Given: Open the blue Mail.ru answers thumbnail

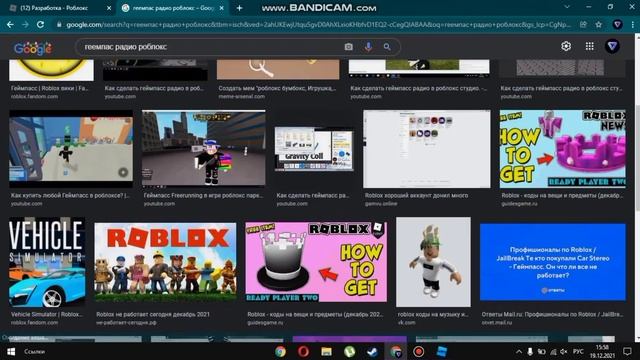Looking at the screenshot, I should coord(553,262).
